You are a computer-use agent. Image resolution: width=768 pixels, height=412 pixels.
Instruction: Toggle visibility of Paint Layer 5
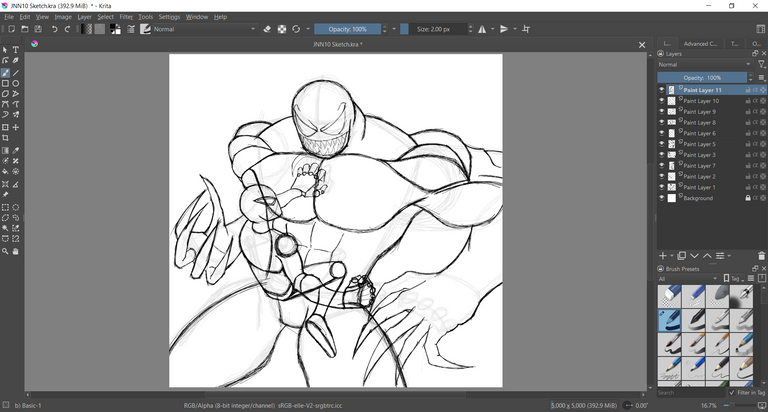pyautogui.click(x=662, y=144)
